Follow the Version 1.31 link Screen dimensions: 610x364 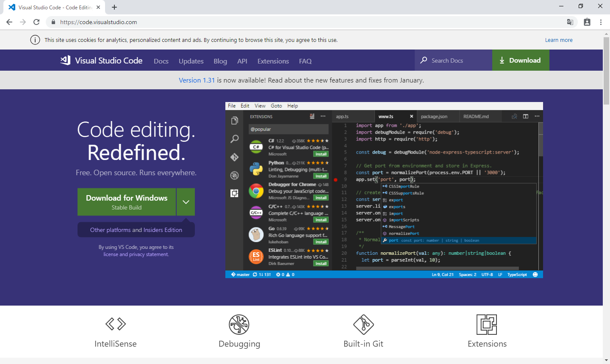tap(197, 80)
